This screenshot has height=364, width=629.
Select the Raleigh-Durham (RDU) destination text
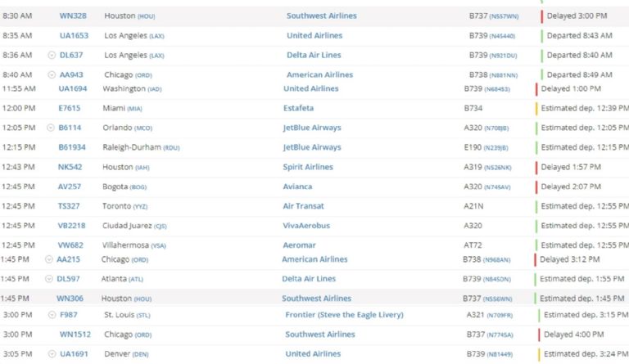[x=141, y=147]
